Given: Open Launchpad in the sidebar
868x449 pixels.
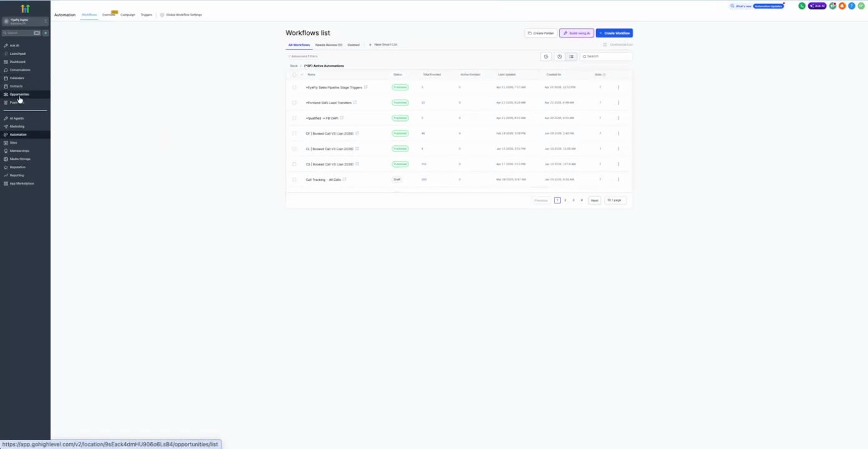Looking at the screenshot, I should 17,54.
